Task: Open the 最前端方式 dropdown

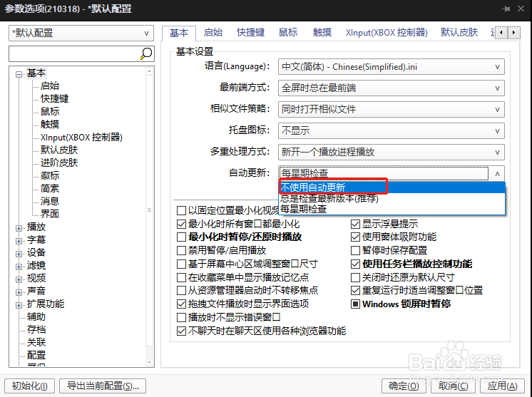Action: pos(392,88)
